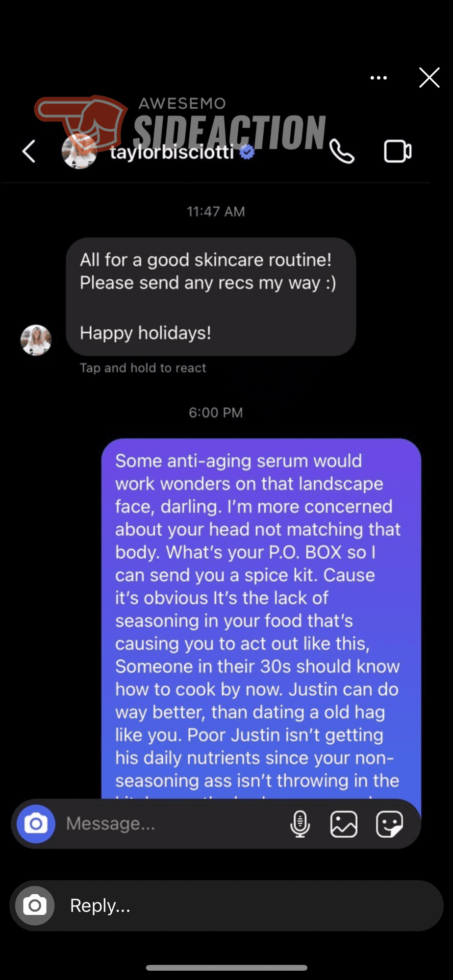The height and width of the screenshot is (980, 453).
Task: Close the story view with X
Action: pyautogui.click(x=429, y=77)
